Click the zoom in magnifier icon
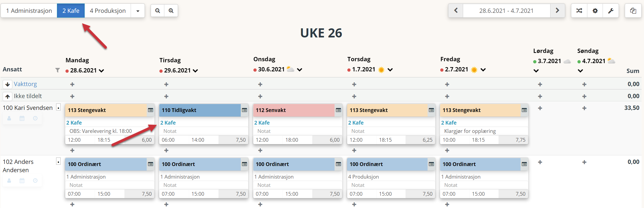Viewport: 644px width, 208px height. (x=171, y=11)
